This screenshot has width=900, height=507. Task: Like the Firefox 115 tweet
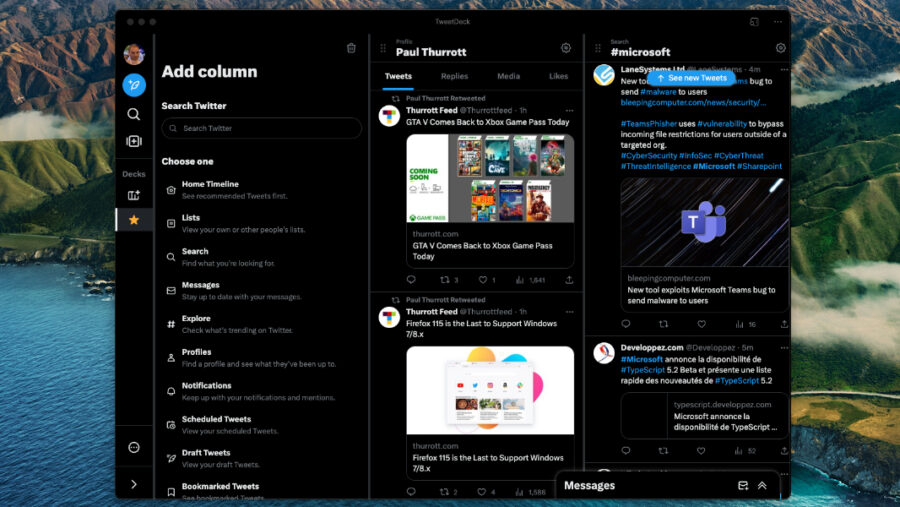click(x=483, y=491)
